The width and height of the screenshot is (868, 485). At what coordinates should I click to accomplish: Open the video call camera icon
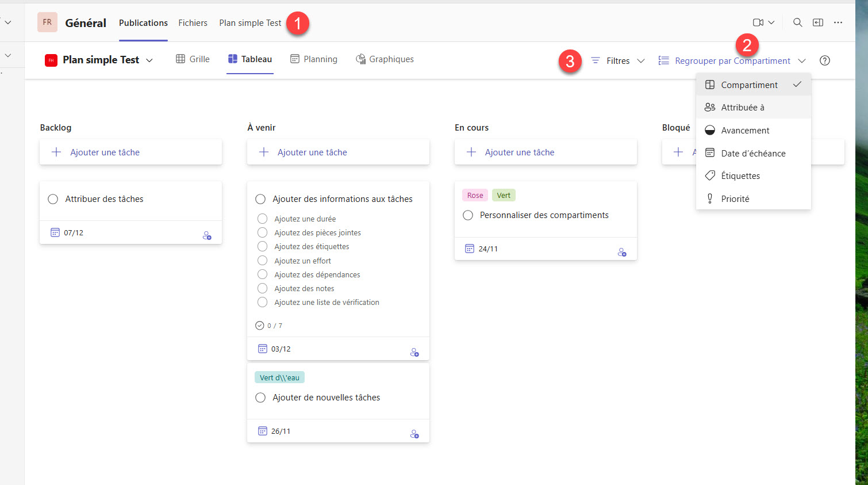coord(758,22)
